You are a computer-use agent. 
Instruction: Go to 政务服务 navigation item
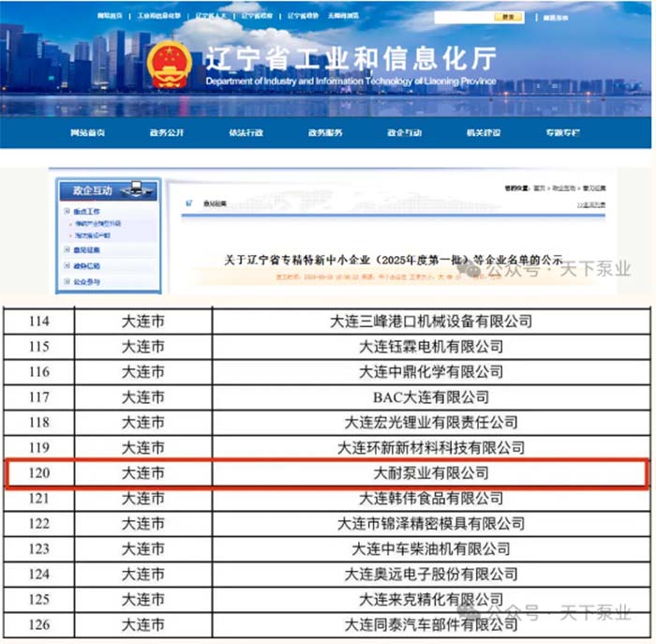[x=325, y=133]
